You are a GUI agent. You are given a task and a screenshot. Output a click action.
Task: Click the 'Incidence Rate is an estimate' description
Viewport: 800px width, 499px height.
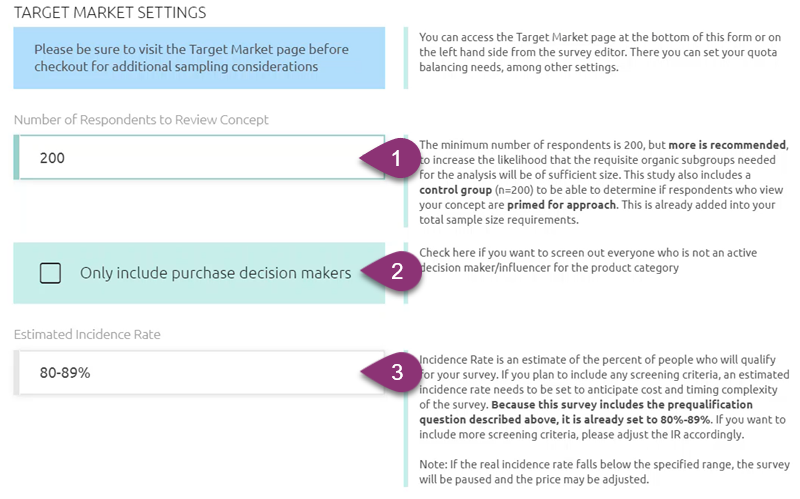click(x=604, y=397)
